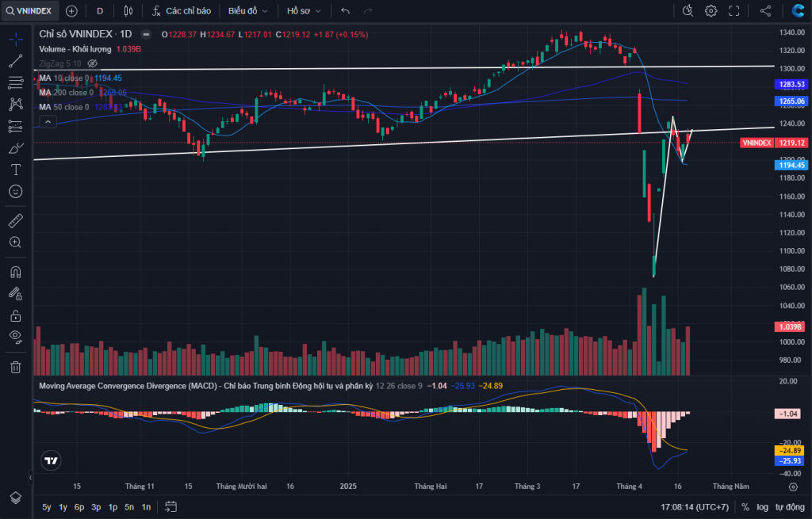Image resolution: width=812 pixels, height=519 pixels.
Task: Set the date range to 5y
Action: pyautogui.click(x=47, y=507)
